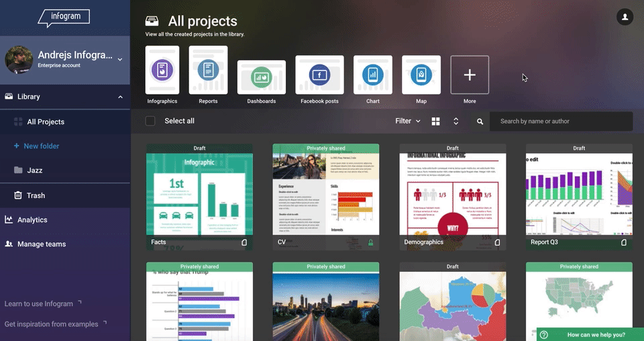This screenshot has height=341, width=644.
Task: Open the Report Q3 project thumbnail
Action: [x=579, y=197]
